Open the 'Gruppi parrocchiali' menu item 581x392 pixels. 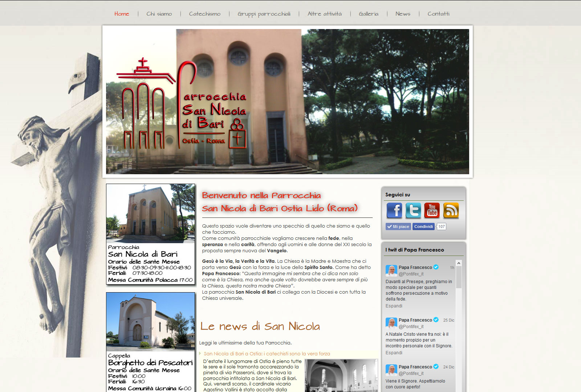(x=264, y=14)
